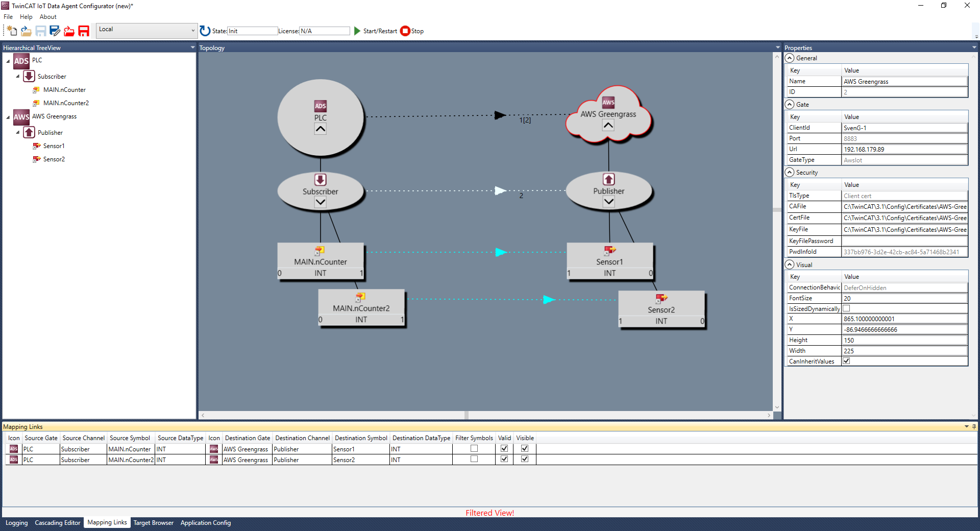Edit the Name value AWS Greengrass field
980x531 pixels.
coord(904,81)
